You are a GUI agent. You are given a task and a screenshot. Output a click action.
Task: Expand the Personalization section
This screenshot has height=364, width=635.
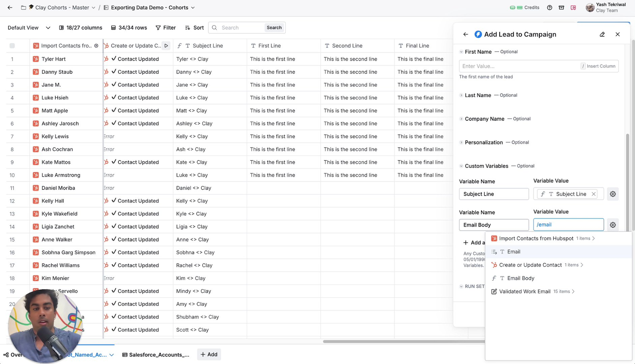(x=461, y=143)
